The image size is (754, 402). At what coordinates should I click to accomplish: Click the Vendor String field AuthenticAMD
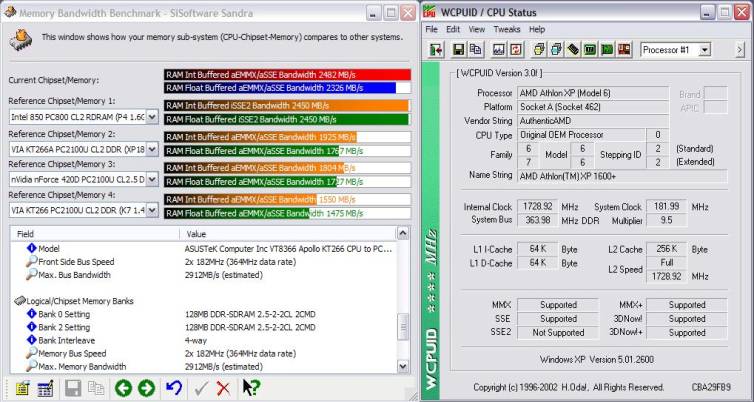pyautogui.click(x=593, y=121)
